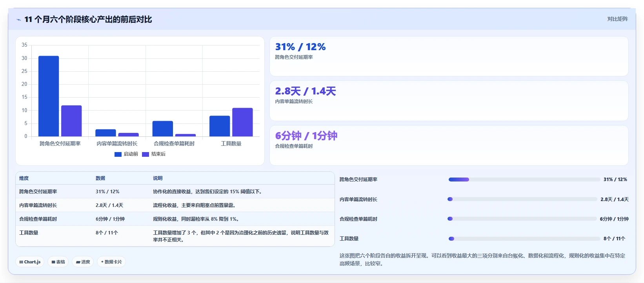Click the 31% / 12% data card
Image resolution: width=644 pixels, height=283 pixels.
(x=449, y=56)
